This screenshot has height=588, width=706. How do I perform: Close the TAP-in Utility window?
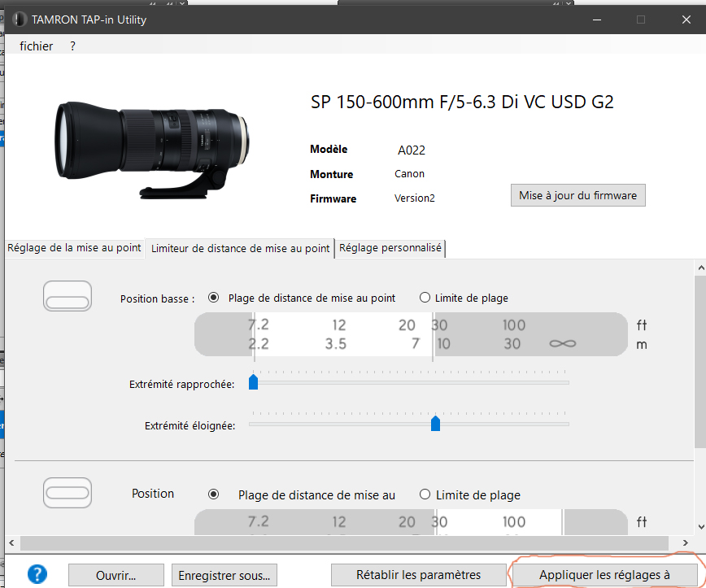click(x=686, y=20)
